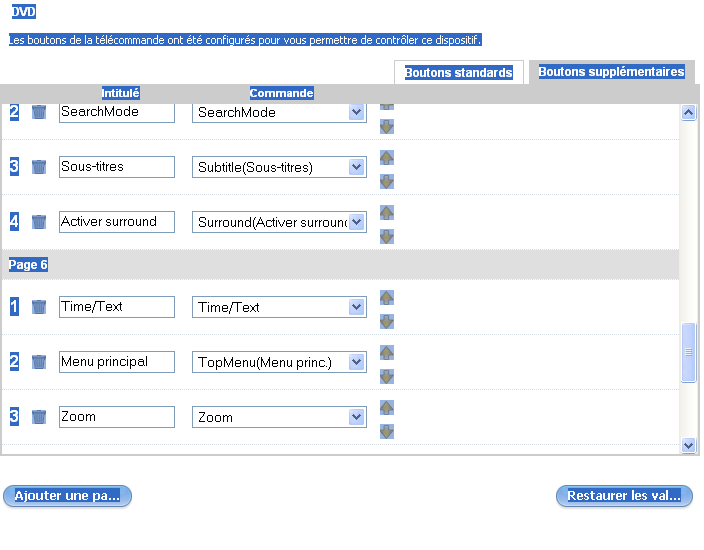Click the Menu principal label text field

pos(117,362)
